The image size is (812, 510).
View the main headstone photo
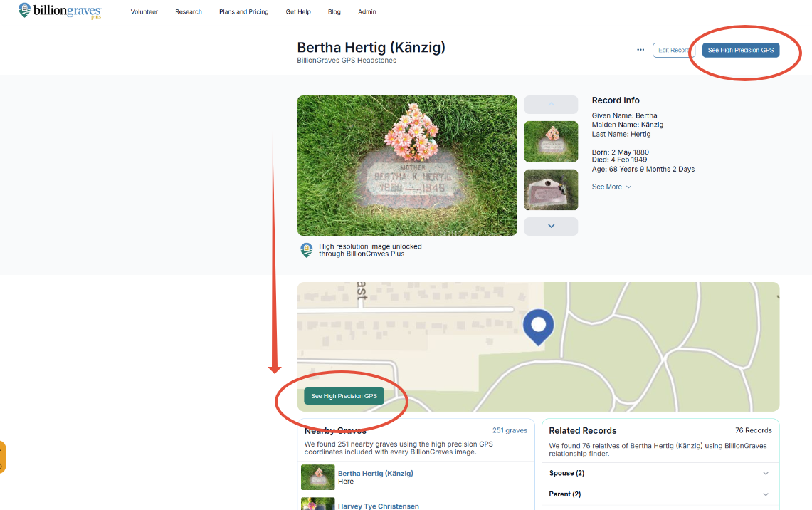click(x=407, y=165)
